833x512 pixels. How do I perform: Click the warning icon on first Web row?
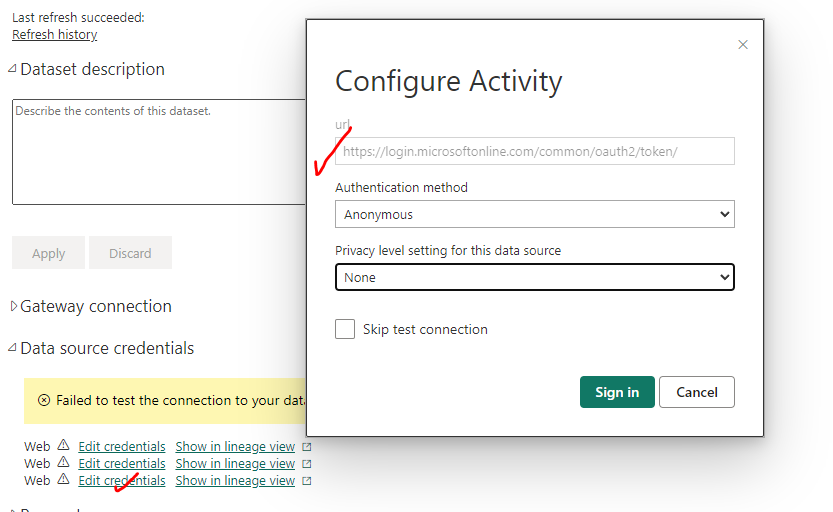coord(63,445)
